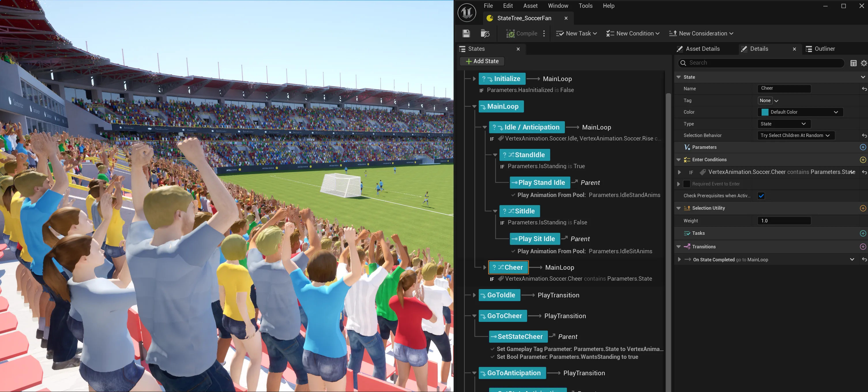Open the File menu

point(488,6)
